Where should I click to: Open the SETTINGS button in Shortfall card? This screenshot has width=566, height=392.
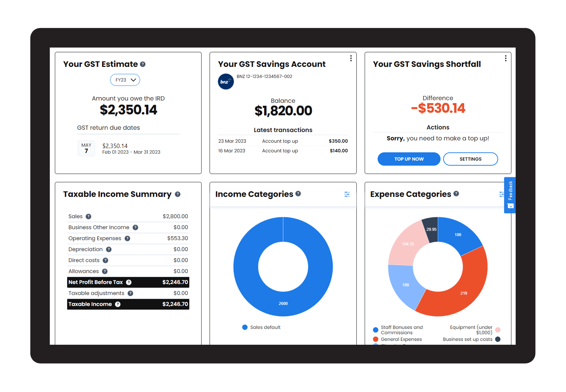tap(470, 159)
